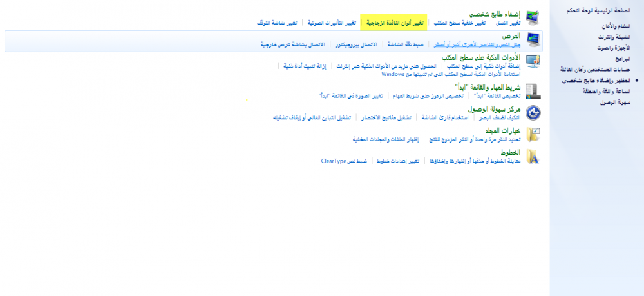Image resolution: width=644 pixels, height=296 pixels.
Task: Open the Desktop Gadgets icon
Action: point(533,61)
